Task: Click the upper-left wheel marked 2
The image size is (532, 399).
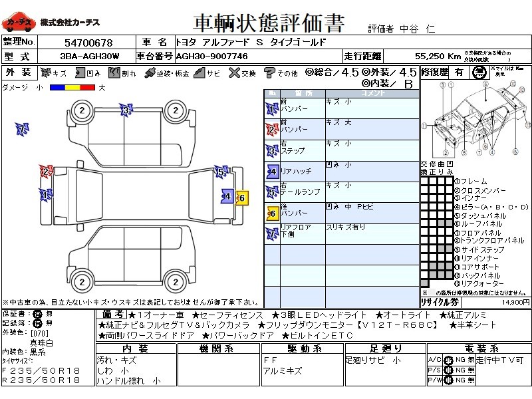Action: click(x=82, y=110)
